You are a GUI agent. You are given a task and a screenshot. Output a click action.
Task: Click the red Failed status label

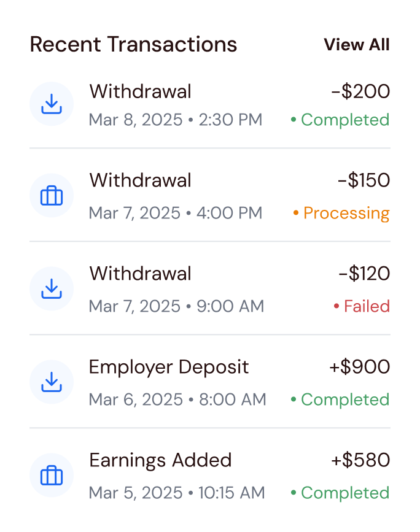(x=367, y=306)
